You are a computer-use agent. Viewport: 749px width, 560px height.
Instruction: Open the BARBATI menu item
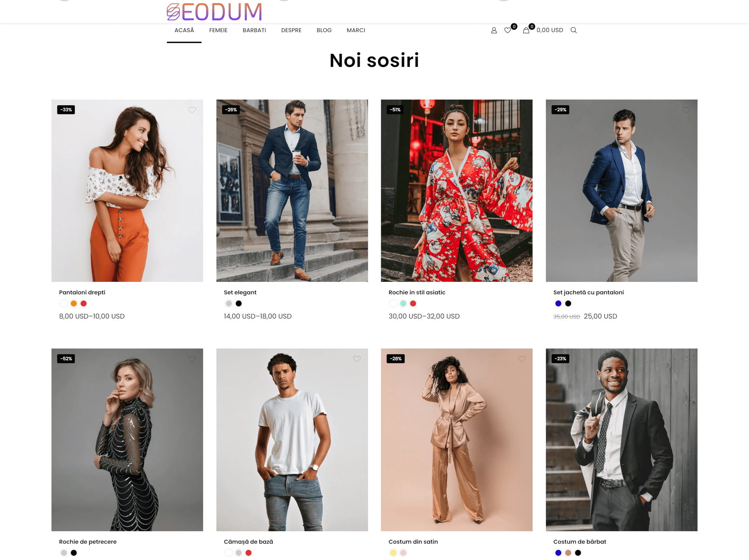click(254, 30)
